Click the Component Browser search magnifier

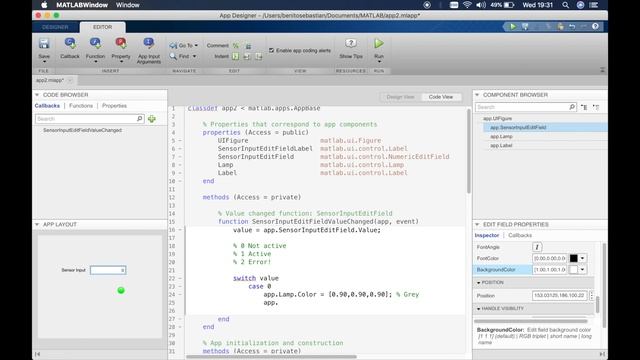pos(572,107)
